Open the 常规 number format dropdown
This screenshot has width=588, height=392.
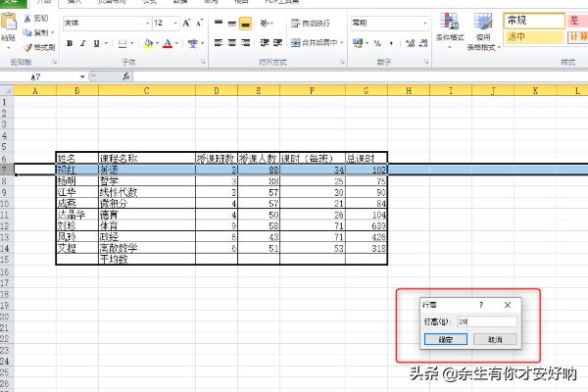pyautogui.click(x=425, y=24)
